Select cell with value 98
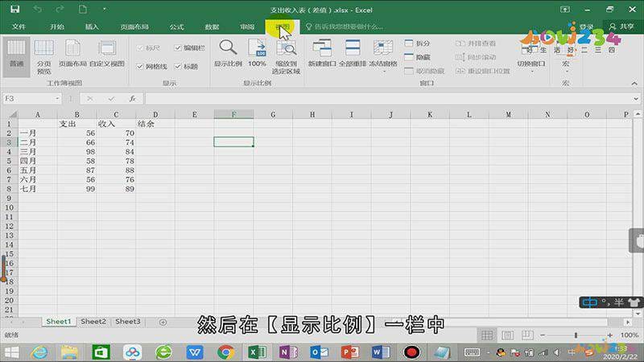The image size is (644, 362). click(x=76, y=151)
